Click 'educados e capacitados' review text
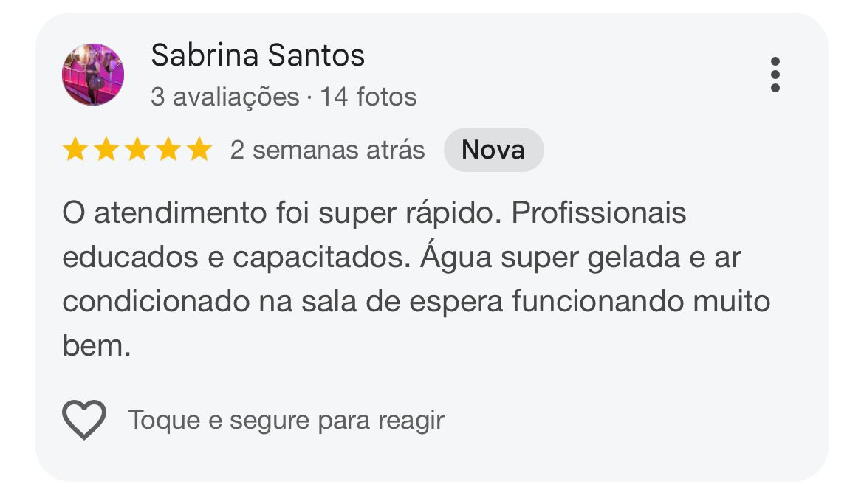 point(236,258)
